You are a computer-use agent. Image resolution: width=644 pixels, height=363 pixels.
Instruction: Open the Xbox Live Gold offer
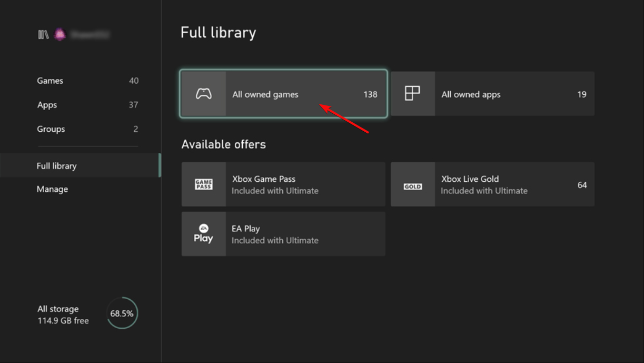pyautogui.click(x=492, y=184)
